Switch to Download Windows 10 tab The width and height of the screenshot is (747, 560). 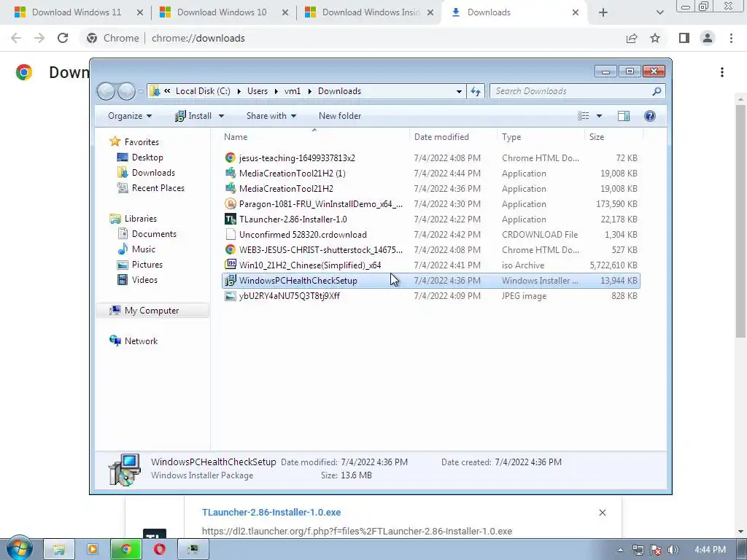(x=222, y=12)
